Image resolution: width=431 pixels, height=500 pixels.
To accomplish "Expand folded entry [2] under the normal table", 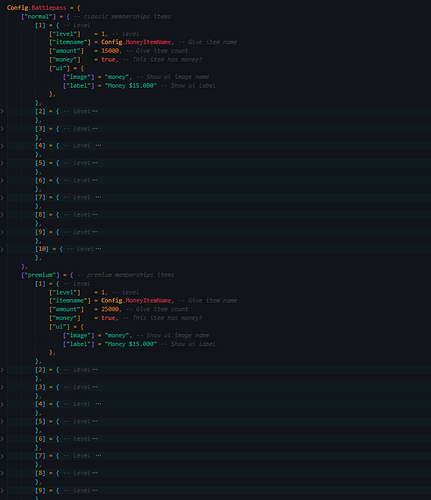I will pyautogui.click(x=2, y=111).
